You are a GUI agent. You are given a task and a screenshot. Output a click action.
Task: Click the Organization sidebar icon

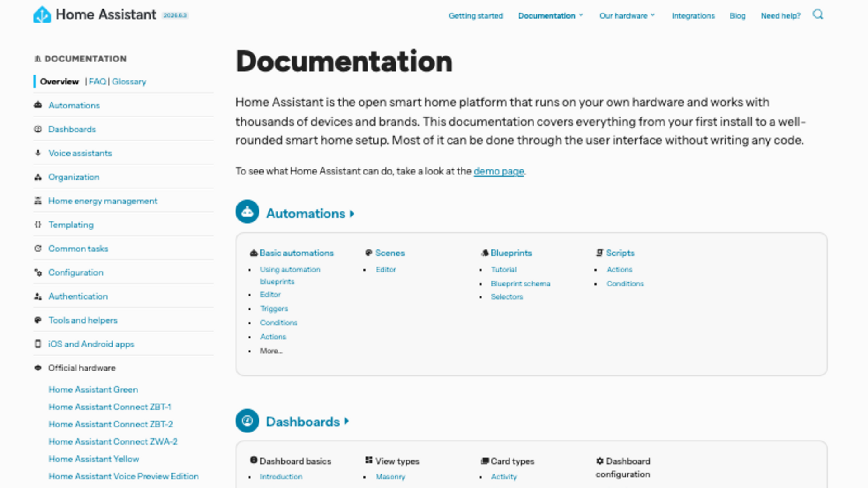point(38,177)
